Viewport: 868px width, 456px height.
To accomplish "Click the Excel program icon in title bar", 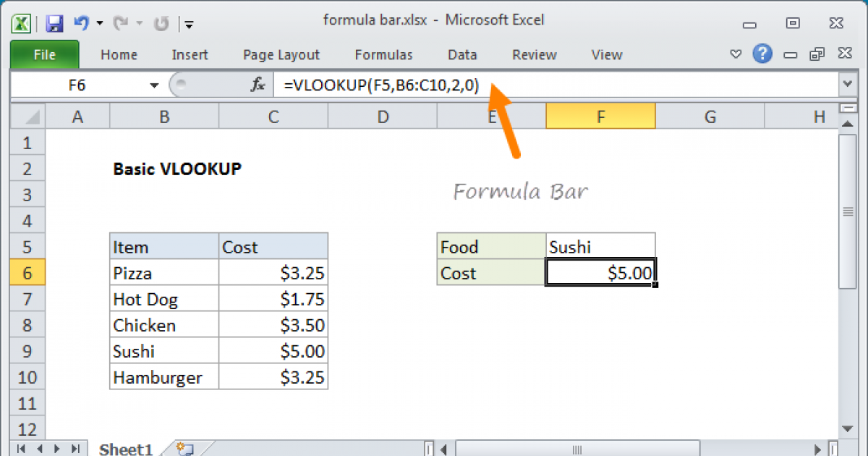I will pos(21,23).
